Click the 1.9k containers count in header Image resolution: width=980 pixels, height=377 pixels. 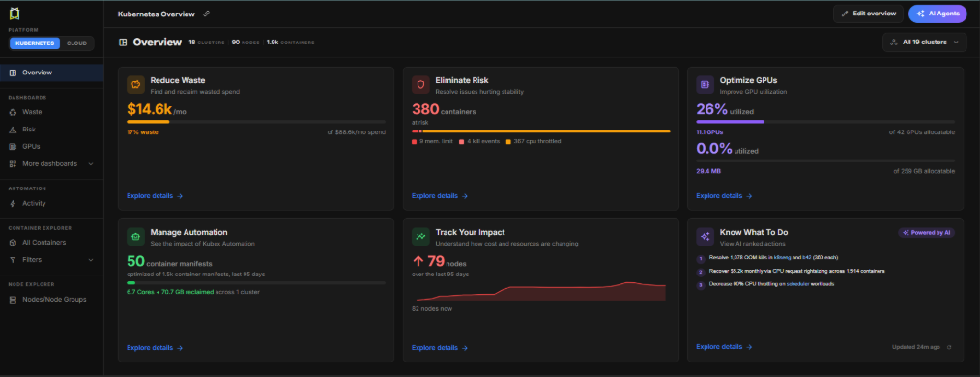point(291,43)
